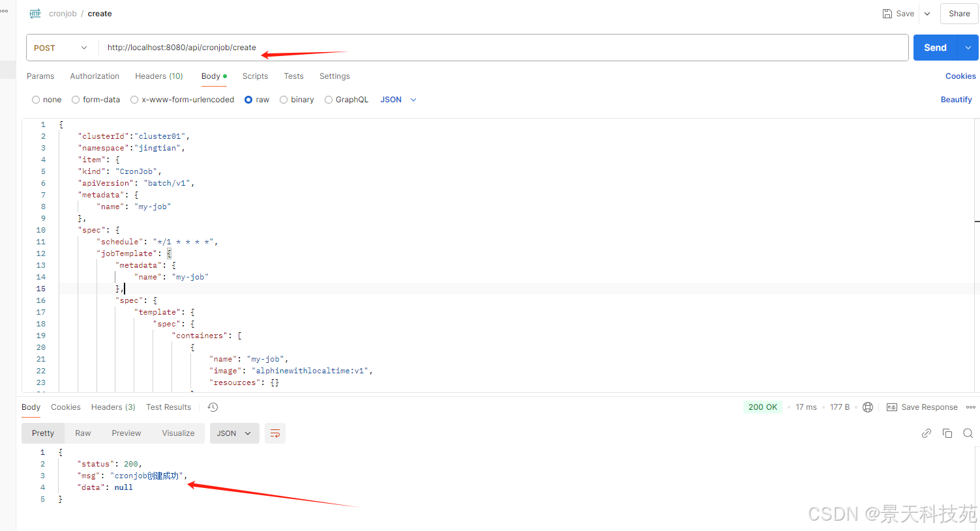
Task: Click the "schedule" line in body
Action: [x=157, y=242]
